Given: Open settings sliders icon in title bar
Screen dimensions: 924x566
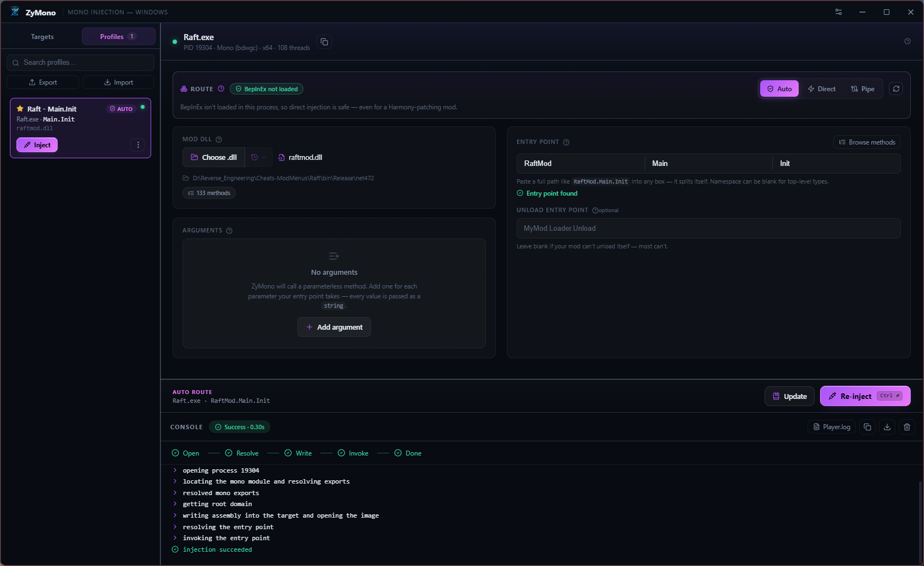Looking at the screenshot, I should tap(838, 12).
